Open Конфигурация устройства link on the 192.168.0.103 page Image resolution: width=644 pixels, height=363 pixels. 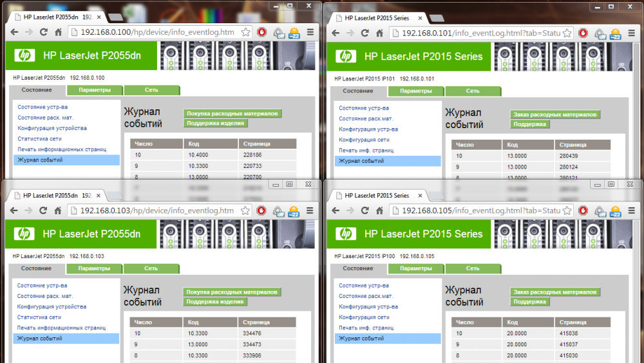click(x=52, y=307)
